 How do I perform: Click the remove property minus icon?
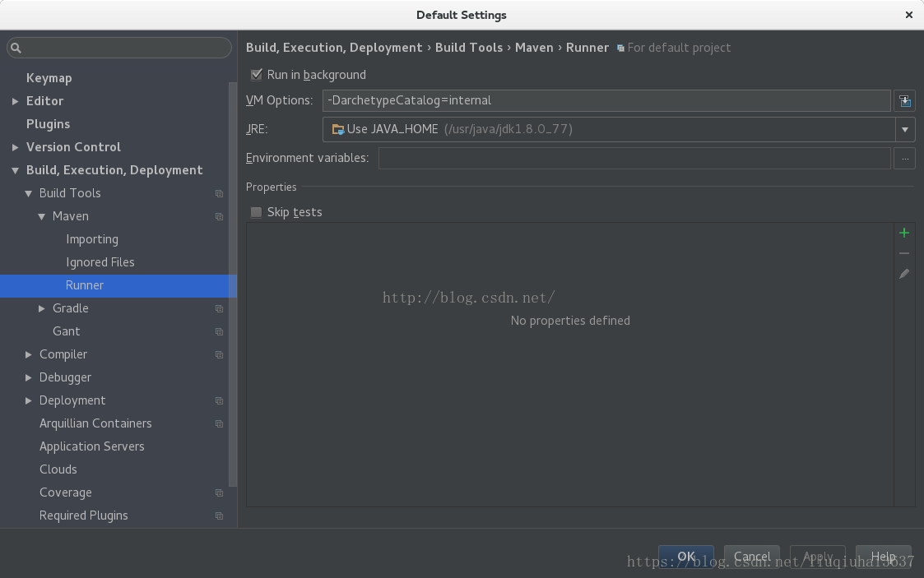[904, 253]
